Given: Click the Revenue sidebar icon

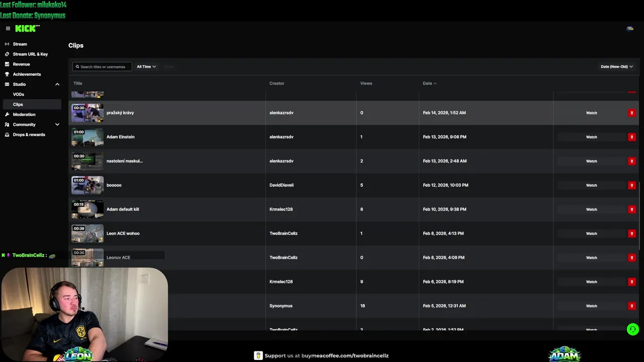Looking at the screenshot, I should (x=7, y=64).
